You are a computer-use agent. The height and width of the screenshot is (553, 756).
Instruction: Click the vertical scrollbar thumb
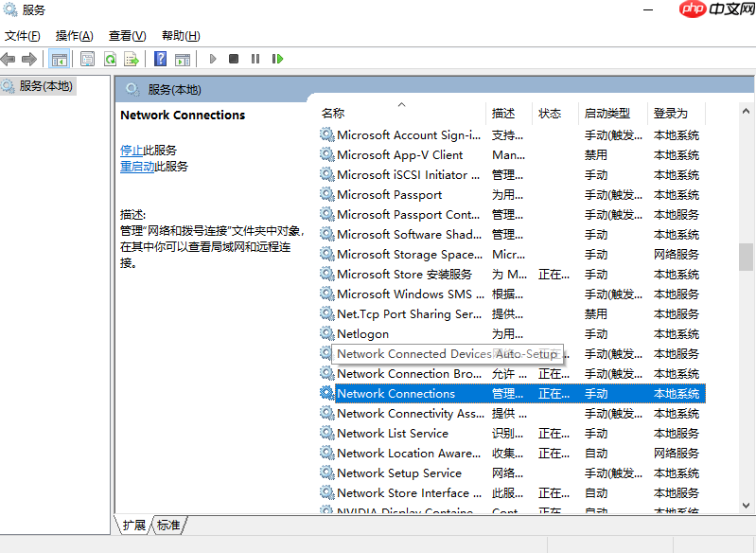pyautogui.click(x=746, y=258)
